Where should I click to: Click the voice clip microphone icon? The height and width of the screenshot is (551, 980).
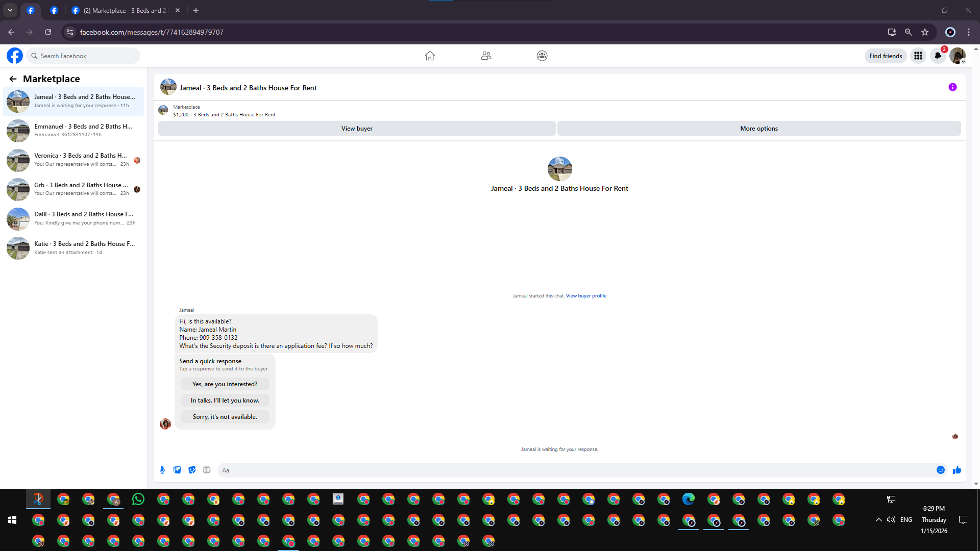162,470
